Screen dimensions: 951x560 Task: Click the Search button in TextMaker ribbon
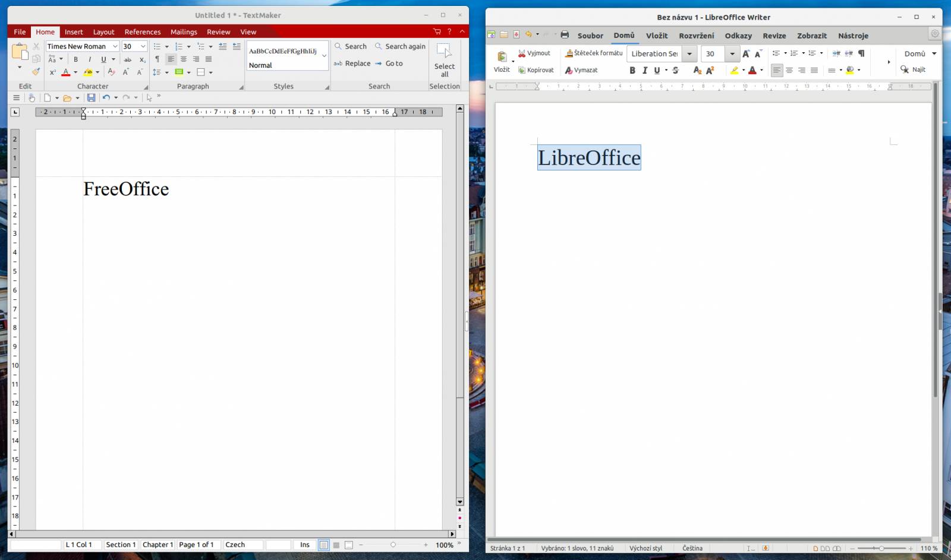point(351,46)
